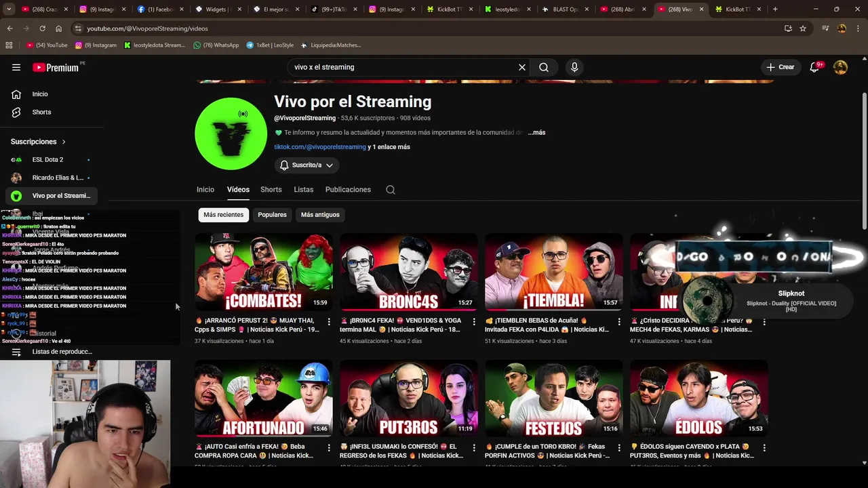Open the 'y 1 enlace más' link

[389, 147]
